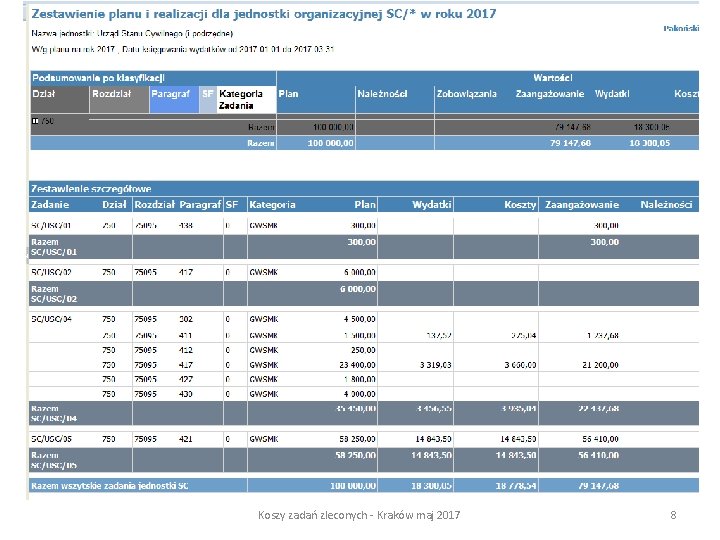Select the Dział classification header
The height and width of the screenshot is (540, 720).
[60, 99]
